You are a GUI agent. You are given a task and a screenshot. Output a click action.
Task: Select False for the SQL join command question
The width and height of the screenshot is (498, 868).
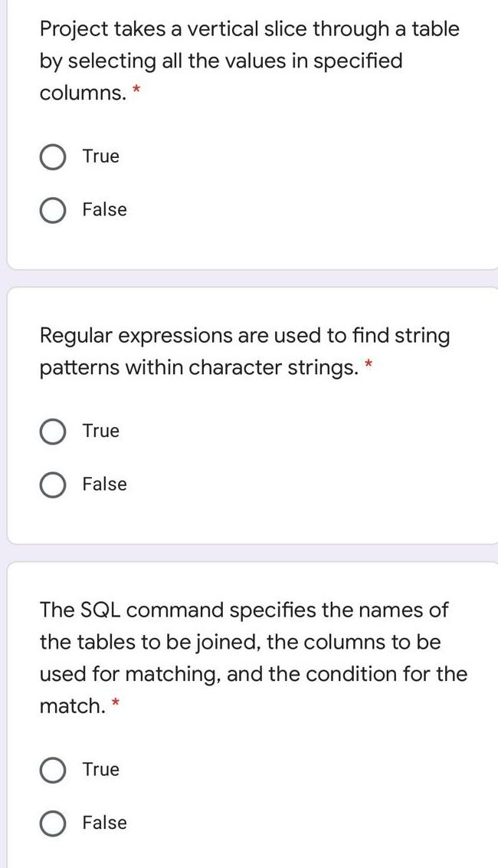(x=53, y=822)
